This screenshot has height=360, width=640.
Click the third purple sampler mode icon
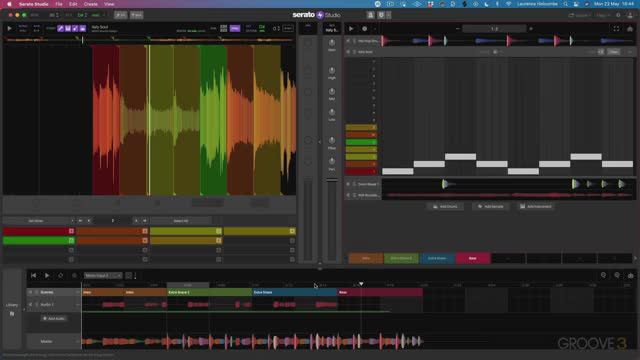[x=75, y=28]
